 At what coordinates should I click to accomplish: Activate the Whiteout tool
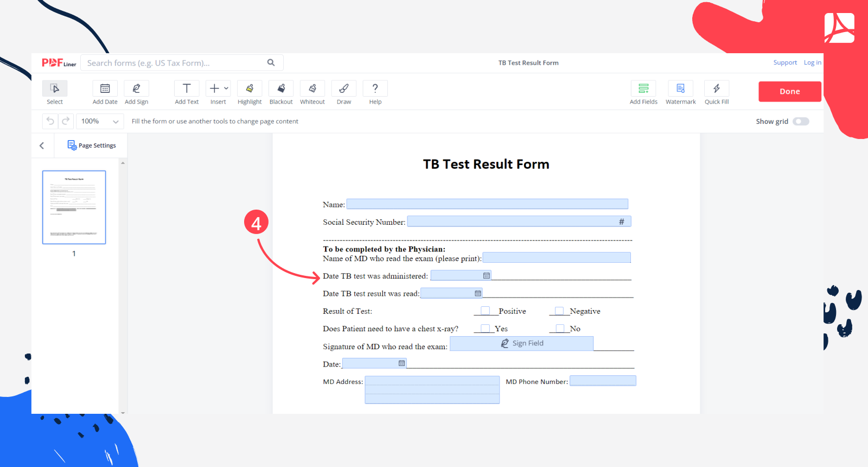pyautogui.click(x=312, y=89)
